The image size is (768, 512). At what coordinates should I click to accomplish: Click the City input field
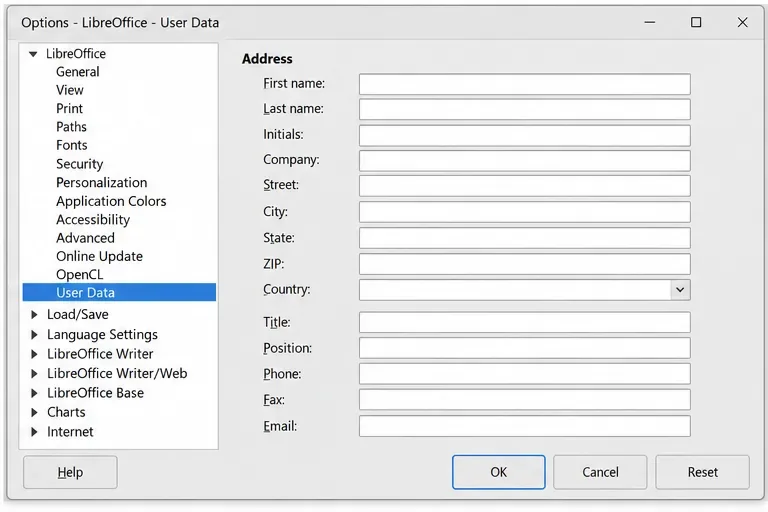pyautogui.click(x=525, y=212)
